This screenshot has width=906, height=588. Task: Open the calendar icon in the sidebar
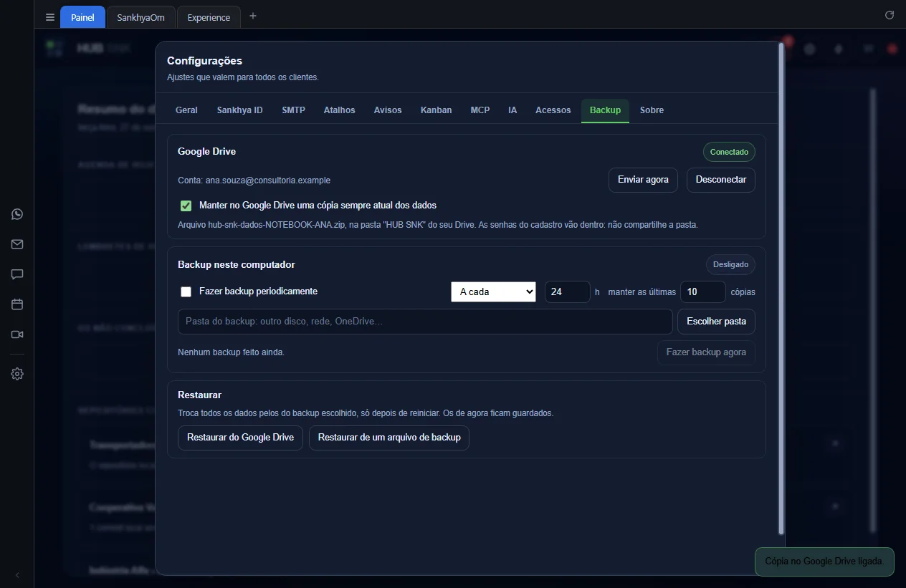click(17, 304)
